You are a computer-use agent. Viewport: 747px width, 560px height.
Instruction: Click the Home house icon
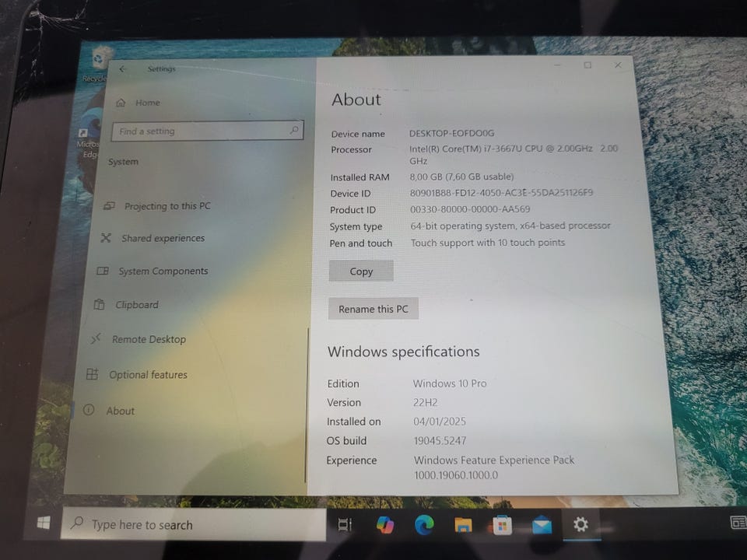tap(121, 103)
